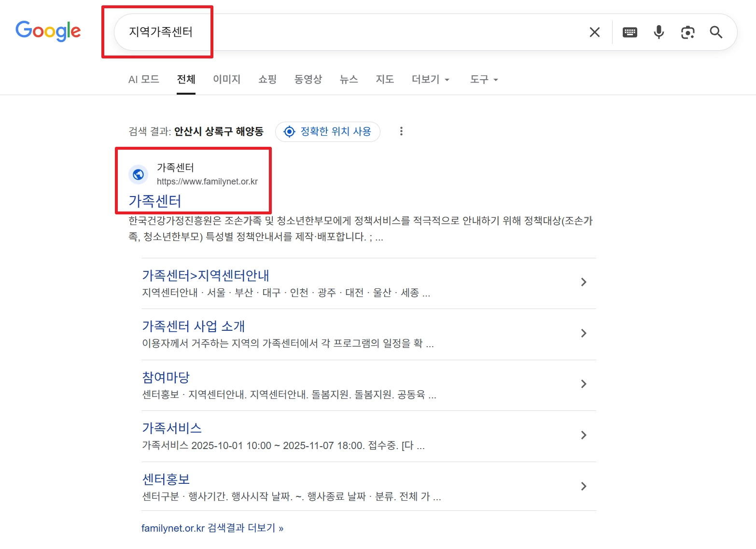Clear the search query with the X icon

594,32
